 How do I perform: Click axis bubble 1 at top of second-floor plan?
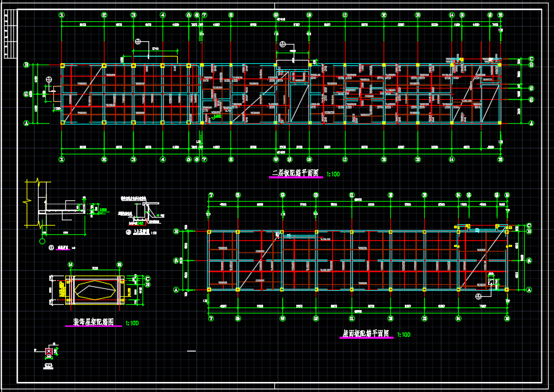62,15
